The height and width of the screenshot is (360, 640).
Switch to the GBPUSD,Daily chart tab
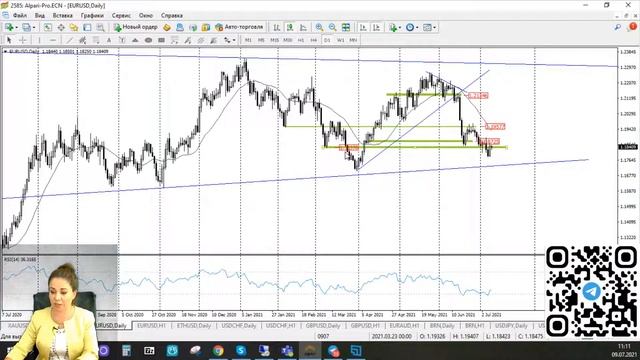click(322, 326)
